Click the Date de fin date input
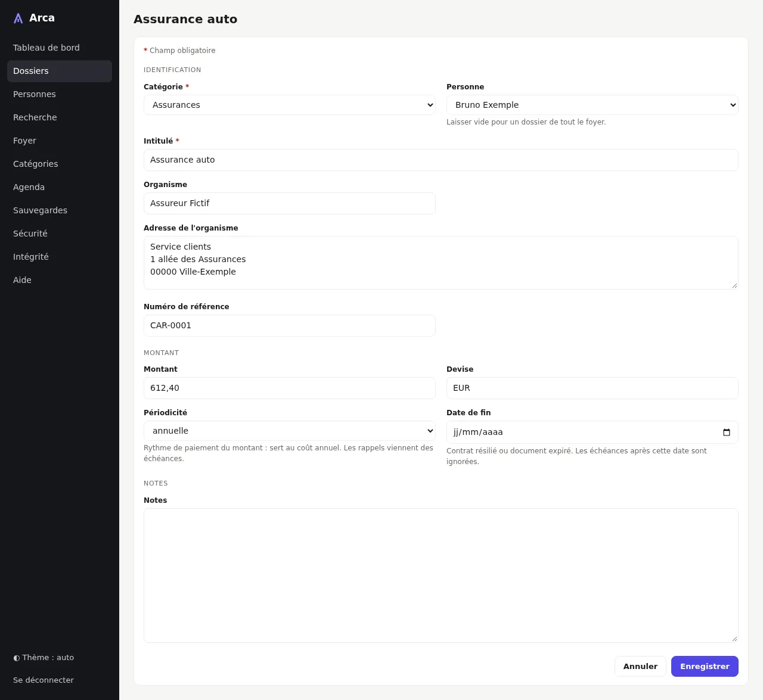Screen dimensions: 763x700 pyautogui.click(x=593, y=432)
